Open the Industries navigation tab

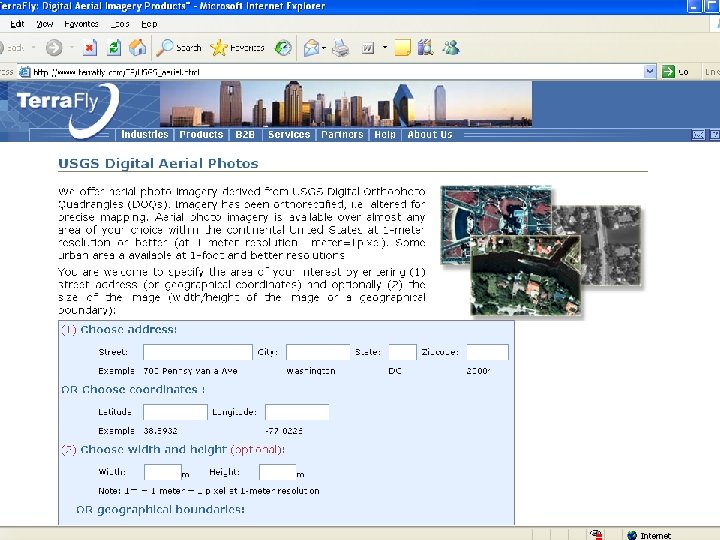[x=145, y=135]
